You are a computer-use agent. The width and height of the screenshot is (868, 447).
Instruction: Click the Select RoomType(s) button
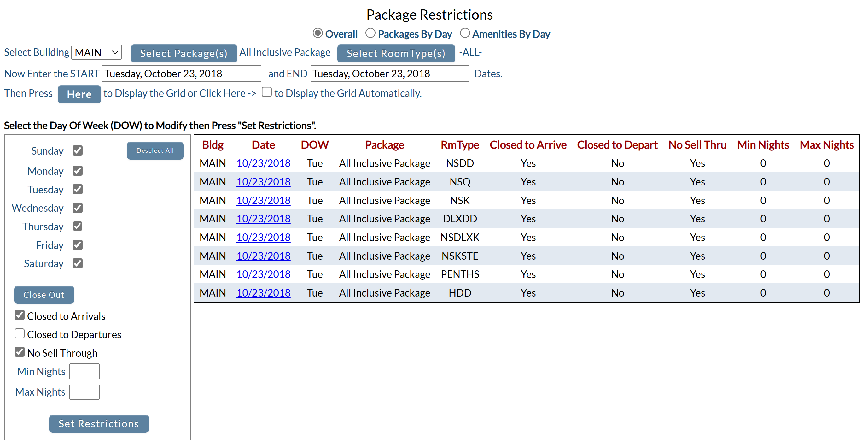(396, 53)
